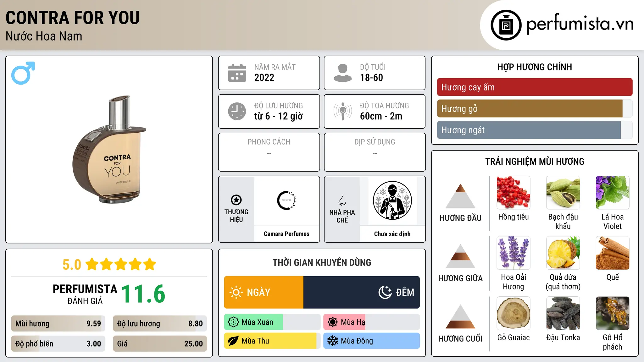
Task: Click the sun icon next to NGÀY
Action: click(236, 292)
